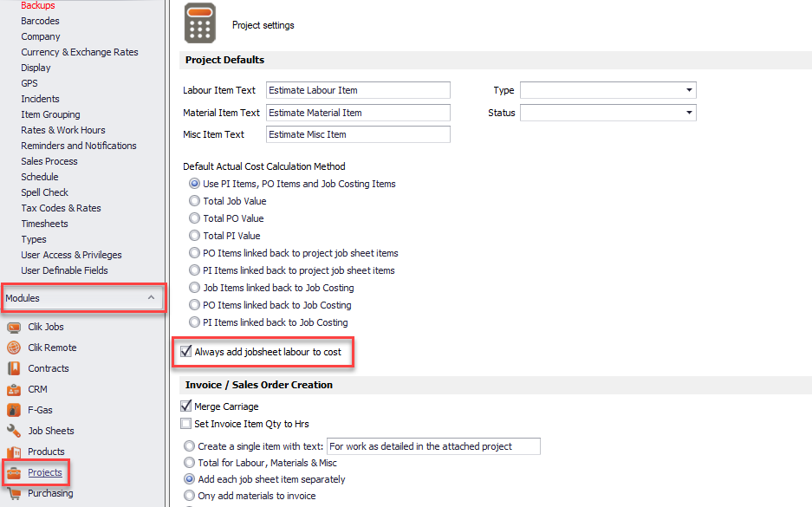This screenshot has width=812, height=507.
Task: Open Timesheets settings
Action: 44,224
